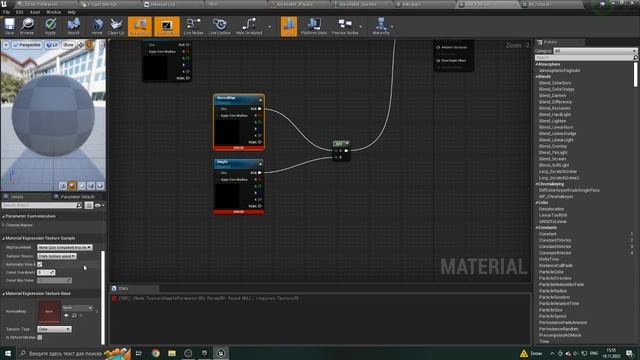Set preview mesh to plane shape

coord(82,186)
